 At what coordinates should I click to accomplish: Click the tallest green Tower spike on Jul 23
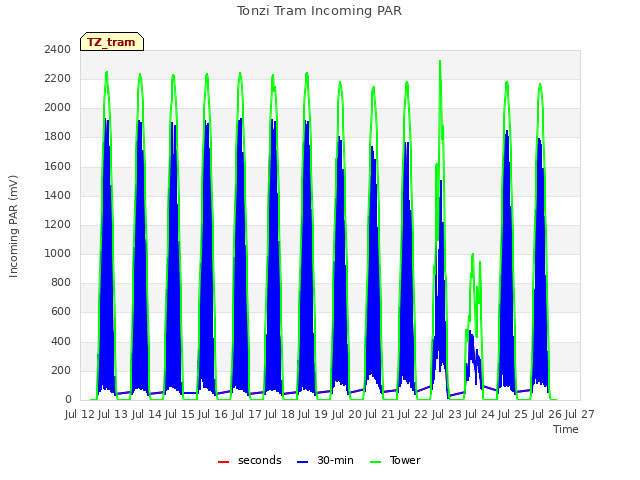[x=440, y=62]
